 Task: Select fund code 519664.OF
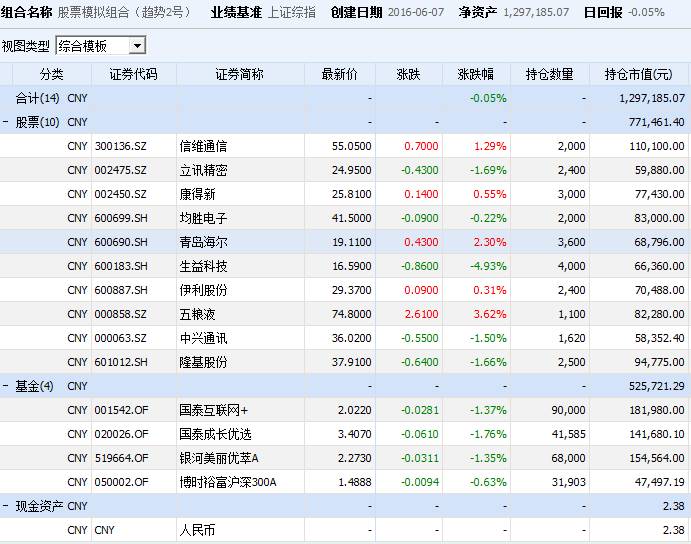pyautogui.click(x=121, y=458)
